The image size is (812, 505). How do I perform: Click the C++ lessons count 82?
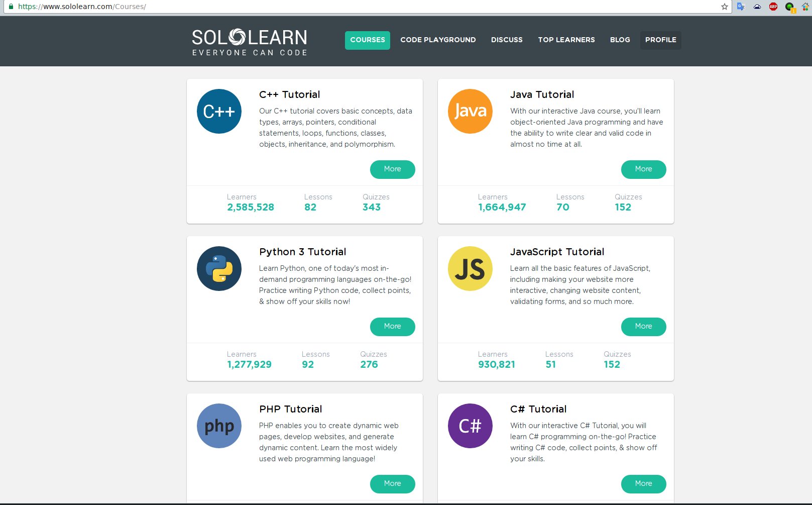(310, 207)
